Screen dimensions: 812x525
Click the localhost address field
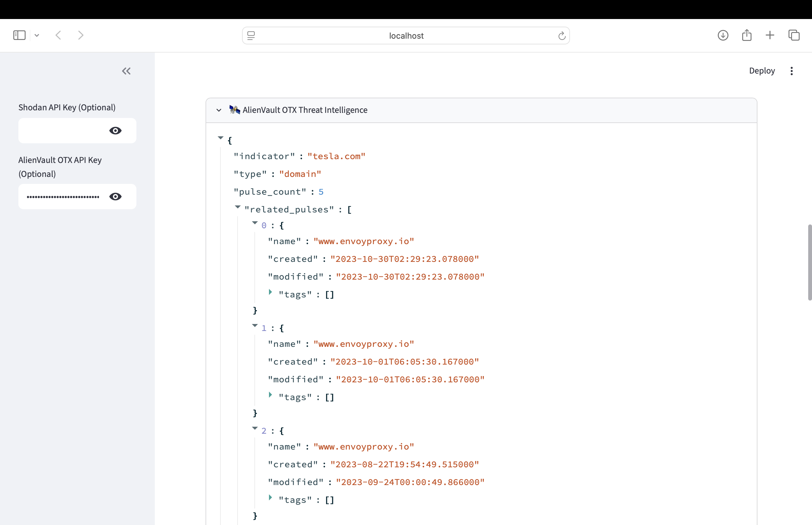pos(406,36)
